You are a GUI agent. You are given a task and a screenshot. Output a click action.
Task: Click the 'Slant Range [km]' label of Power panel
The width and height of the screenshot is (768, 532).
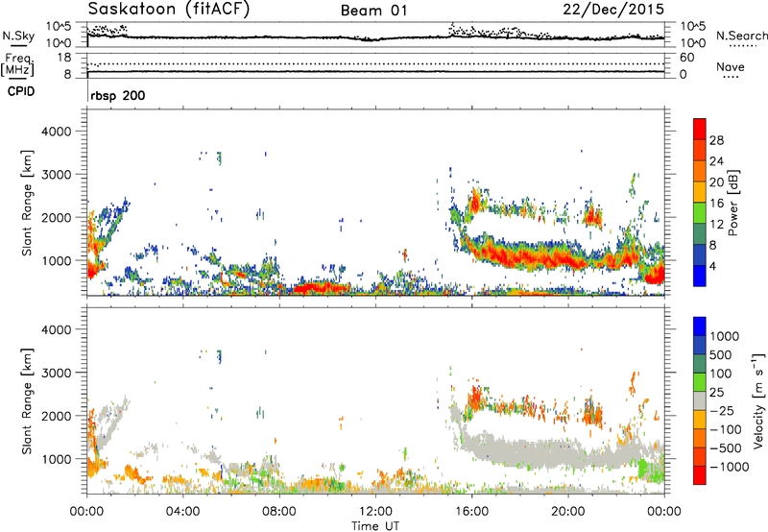pos(27,203)
